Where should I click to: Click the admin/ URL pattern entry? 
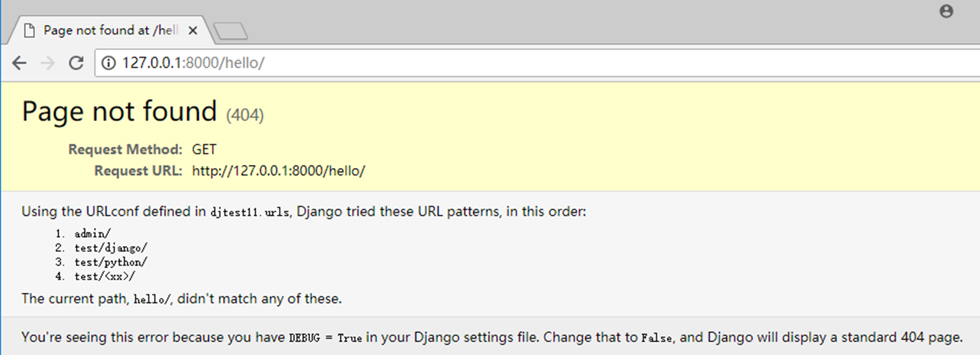93,233
